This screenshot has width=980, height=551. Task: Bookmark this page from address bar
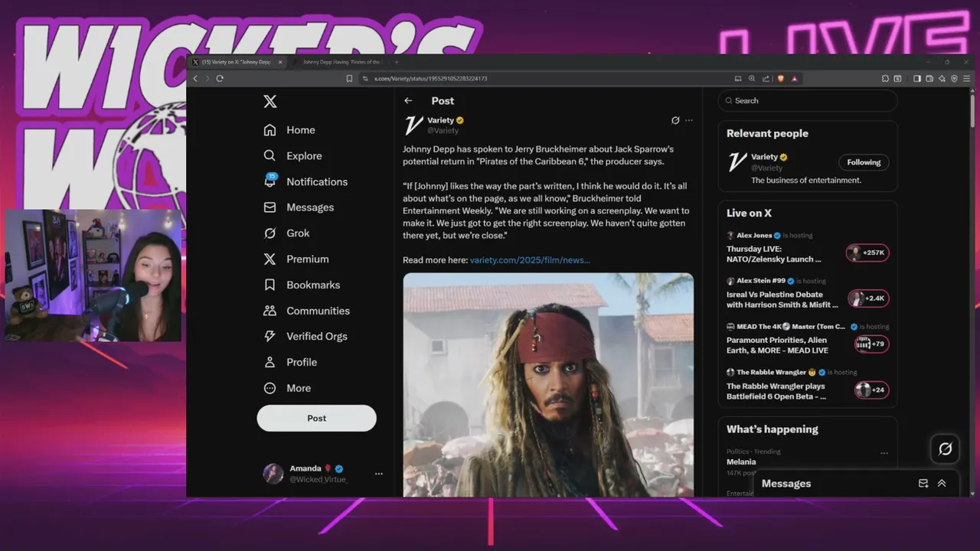[349, 78]
